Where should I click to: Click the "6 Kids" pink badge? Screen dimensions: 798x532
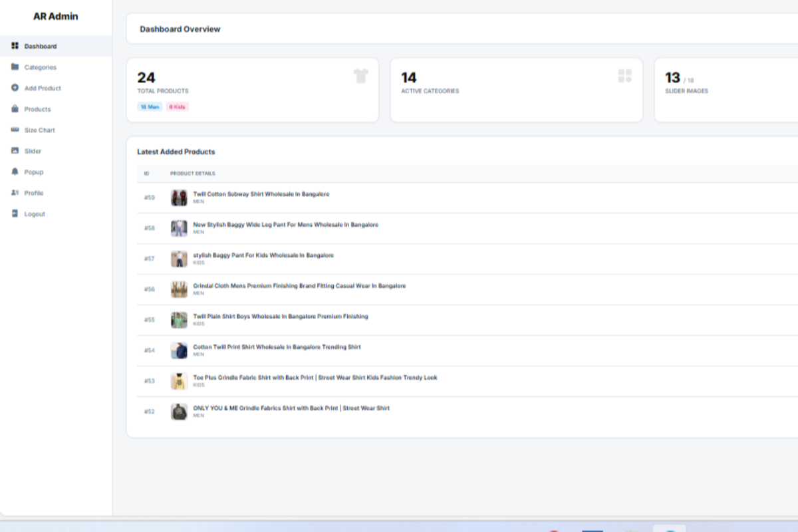[x=177, y=106]
